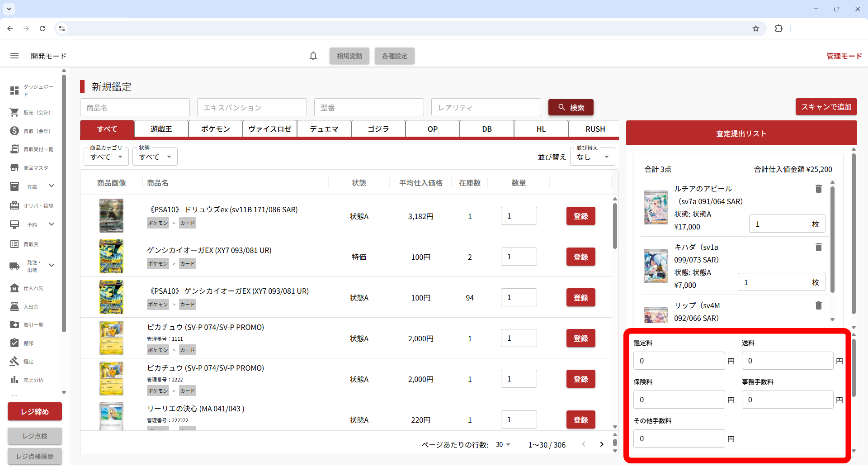Bookmark page with star icon

click(x=755, y=29)
